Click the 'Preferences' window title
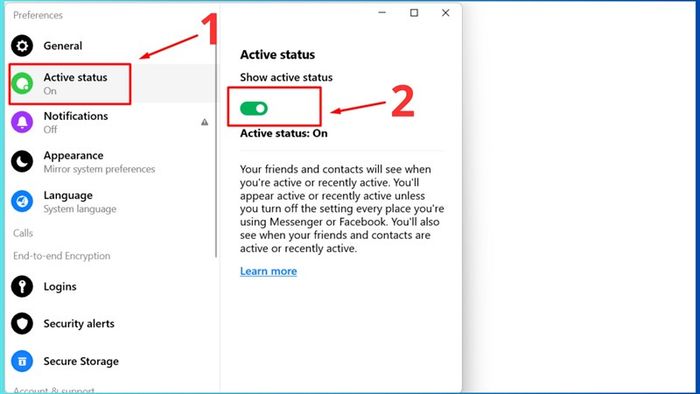This screenshot has width=700, height=394. (x=38, y=15)
